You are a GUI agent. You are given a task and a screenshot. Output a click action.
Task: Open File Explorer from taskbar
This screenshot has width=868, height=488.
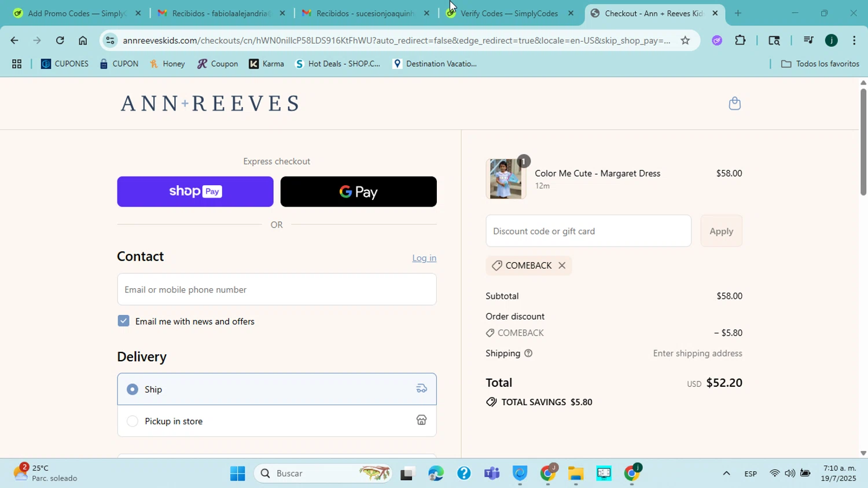tap(576, 474)
